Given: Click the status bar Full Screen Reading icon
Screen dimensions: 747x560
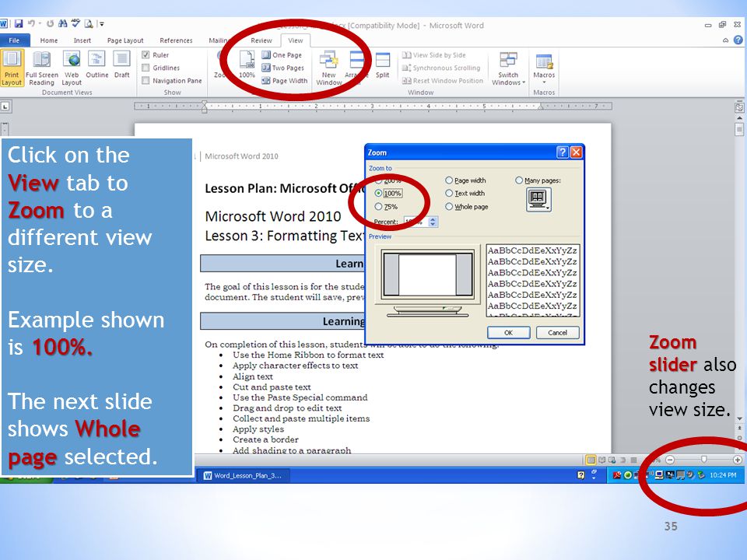Looking at the screenshot, I should click(601, 460).
